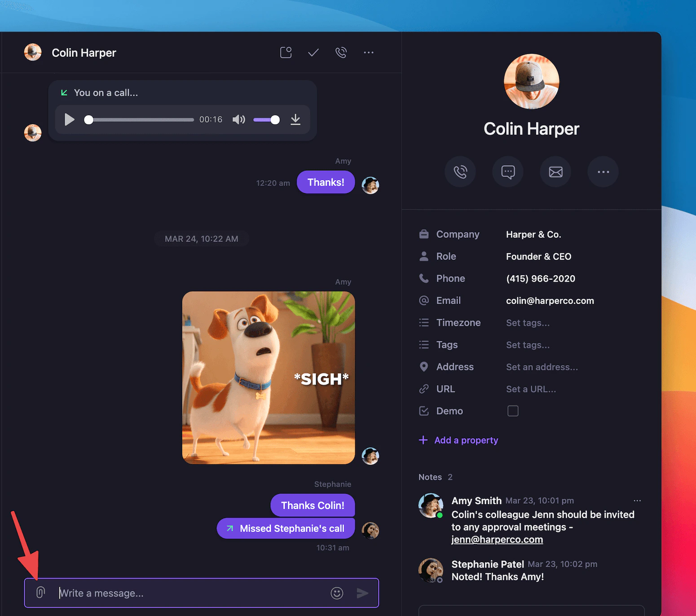Click the Thanks Colin! message bubble
The image size is (696, 616).
tap(313, 505)
